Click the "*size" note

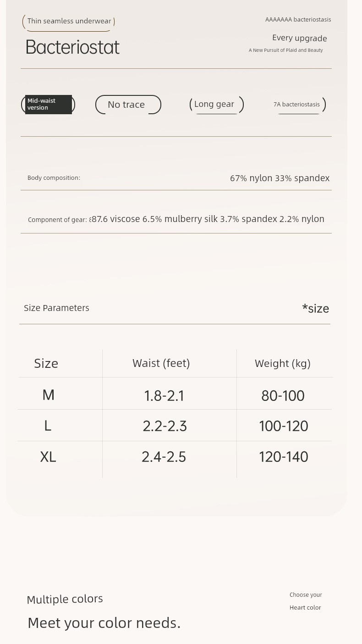[315, 308]
